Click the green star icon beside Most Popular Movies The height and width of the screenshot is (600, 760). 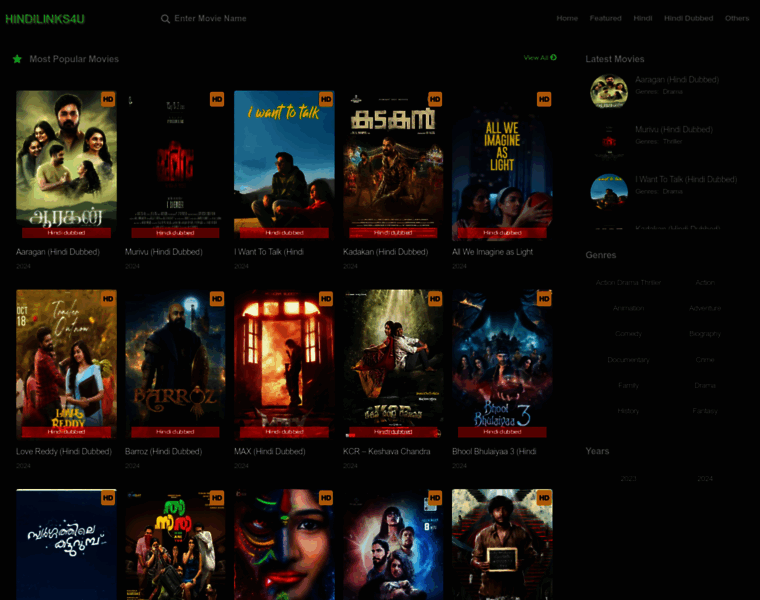17,59
